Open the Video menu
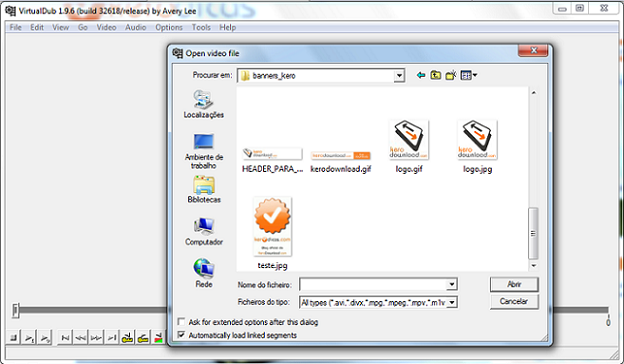 click(x=106, y=27)
